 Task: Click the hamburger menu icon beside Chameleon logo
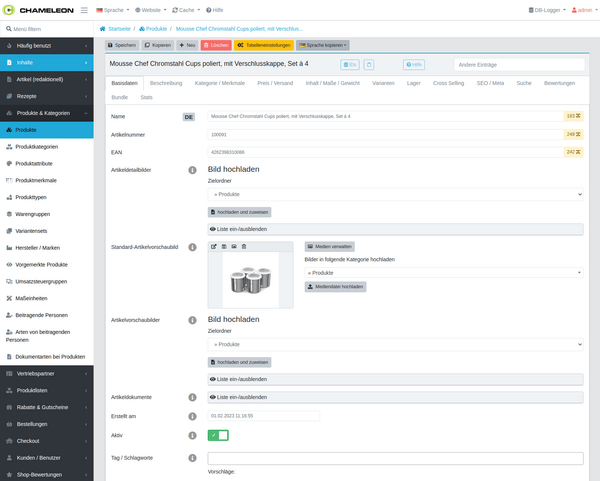click(84, 9)
